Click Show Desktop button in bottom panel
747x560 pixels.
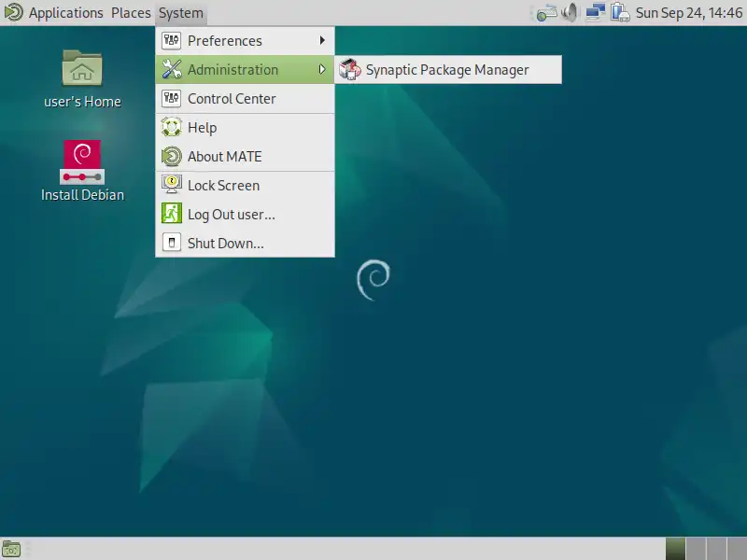click(11, 550)
